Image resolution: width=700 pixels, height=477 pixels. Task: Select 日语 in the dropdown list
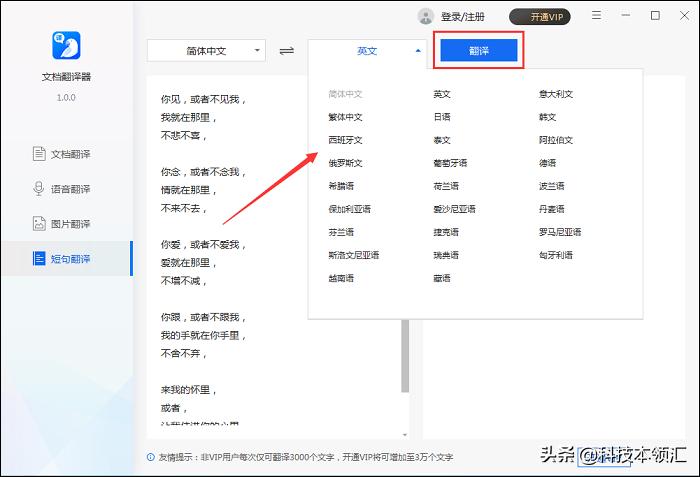(442, 117)
